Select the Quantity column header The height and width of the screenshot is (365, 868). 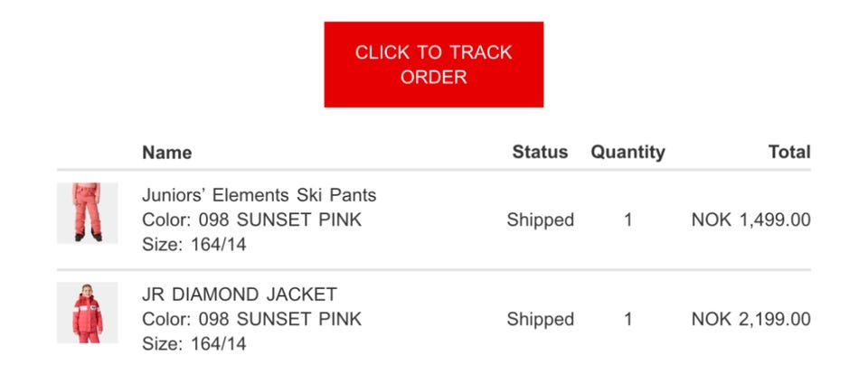(x=627, y=153)
